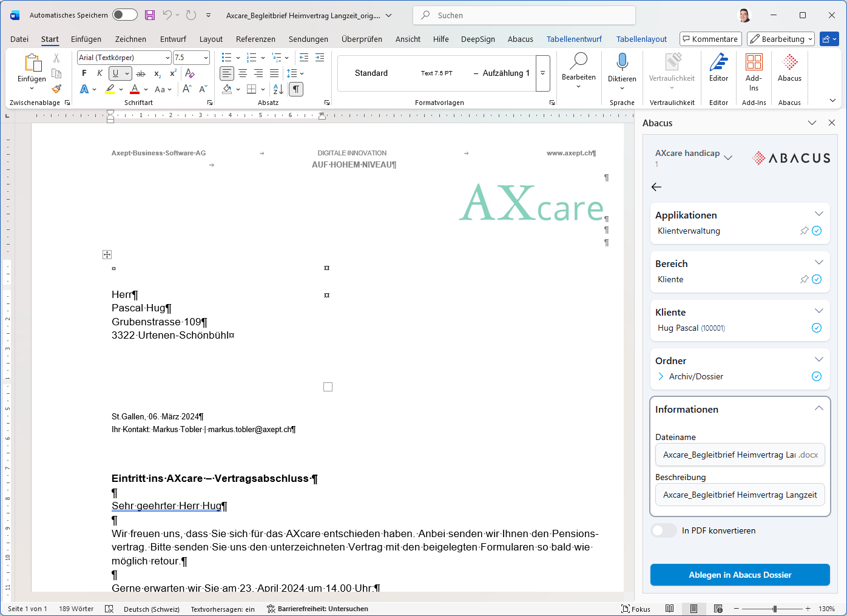Adjust the zoom slider in status bar

point(774,609)
